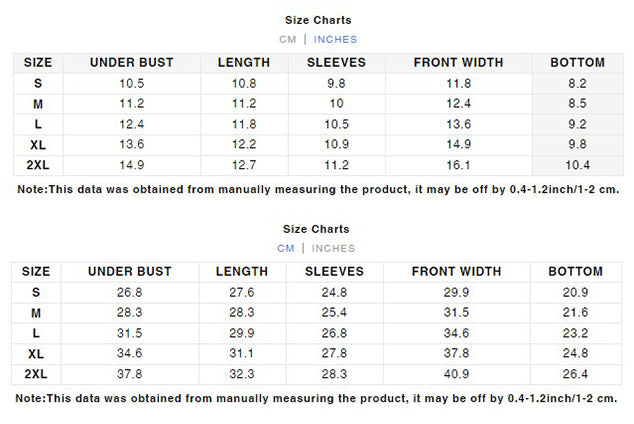This screenshot has height=424, width=634.
Task: Switch bottom chart to INCHES units
Action: click(x=333, y=249)
